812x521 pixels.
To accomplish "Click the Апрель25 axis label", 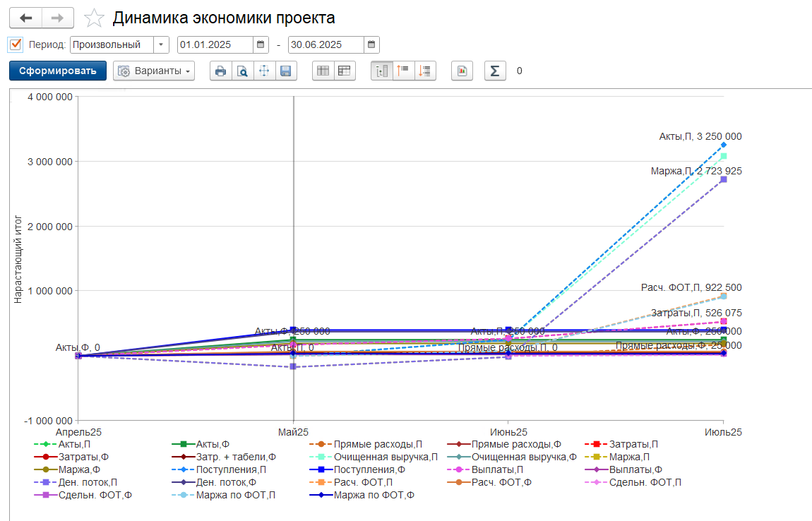I will (x=78, y=432).
